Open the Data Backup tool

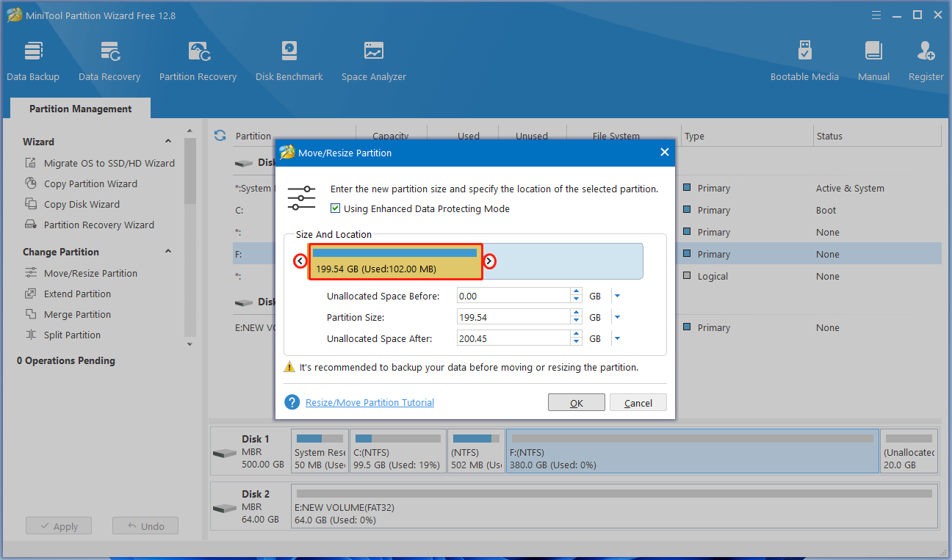[x=33, y=60]
